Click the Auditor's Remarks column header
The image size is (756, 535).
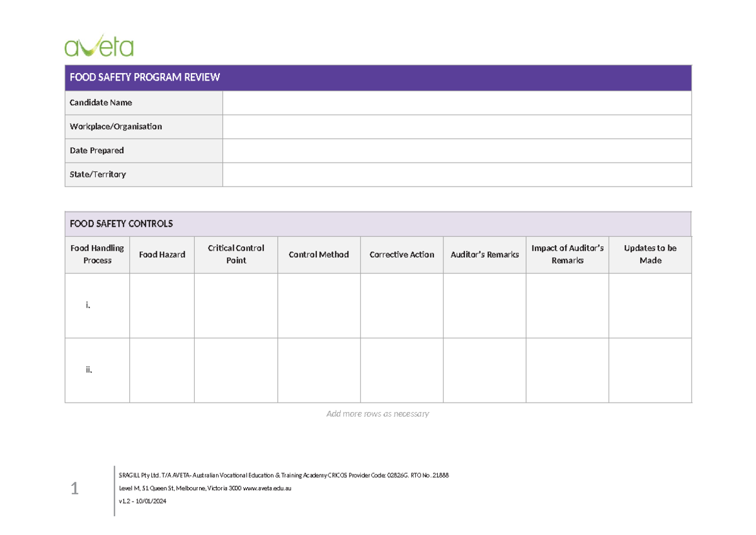[x=484, y=255]
